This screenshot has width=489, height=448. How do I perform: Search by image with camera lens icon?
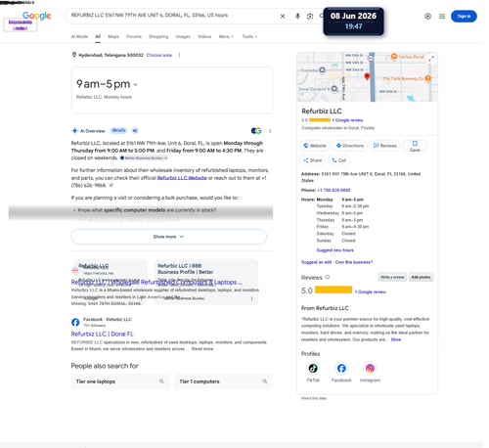click(310, 17)
